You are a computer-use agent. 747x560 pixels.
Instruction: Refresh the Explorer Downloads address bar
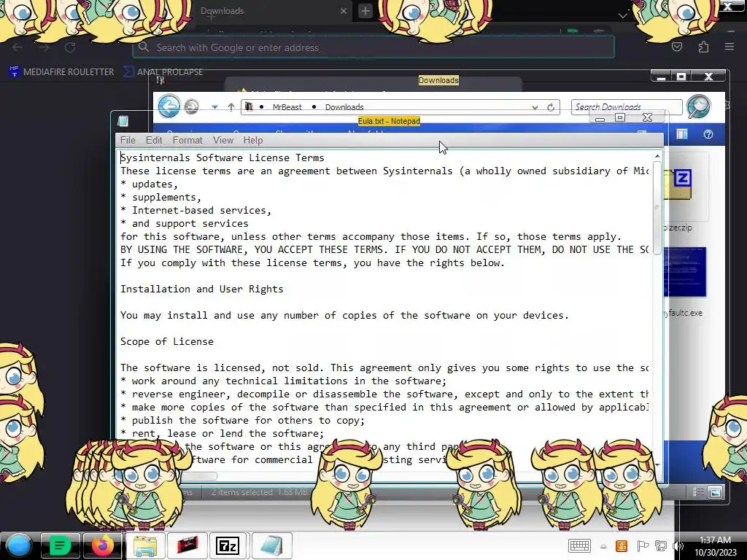(551, 107)
